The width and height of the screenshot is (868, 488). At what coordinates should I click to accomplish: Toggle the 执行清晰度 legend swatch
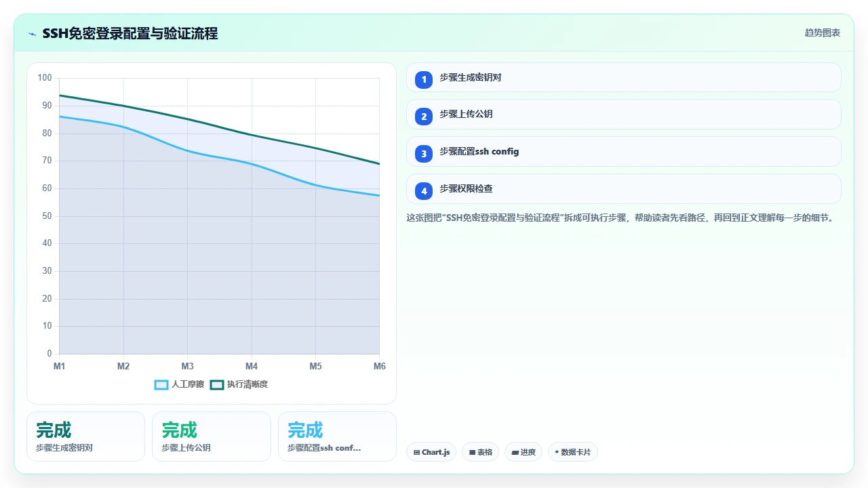[x=217, y=384]
